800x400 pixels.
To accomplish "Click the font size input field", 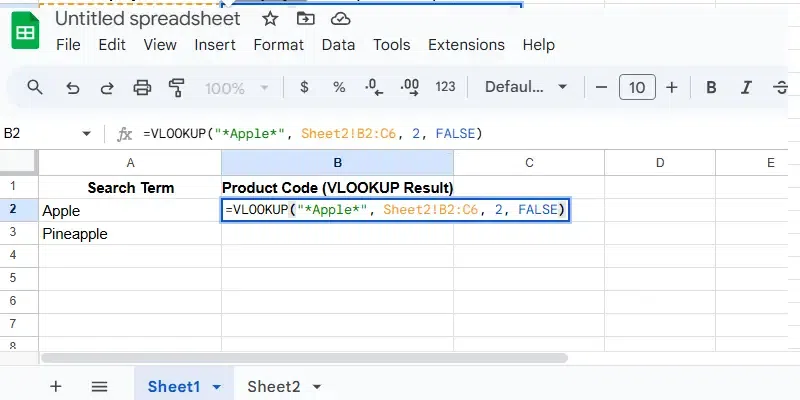I will click(637, 88).
